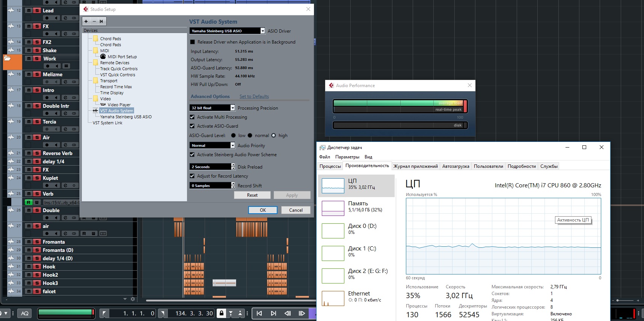
Task: Close the Audio Performance window
Action: (x=470, y=85)
